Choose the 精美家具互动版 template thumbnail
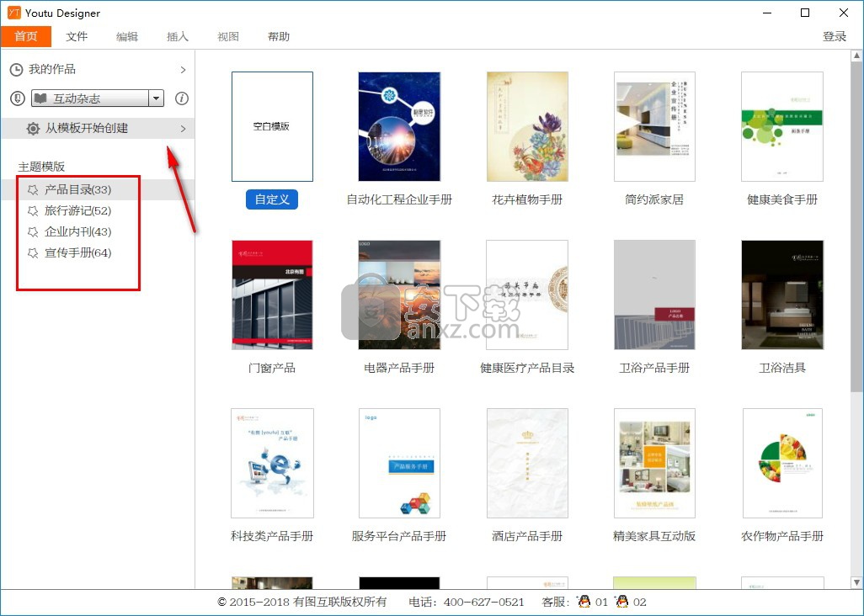This screenshot has height=616, width=864. pos(654,463)
